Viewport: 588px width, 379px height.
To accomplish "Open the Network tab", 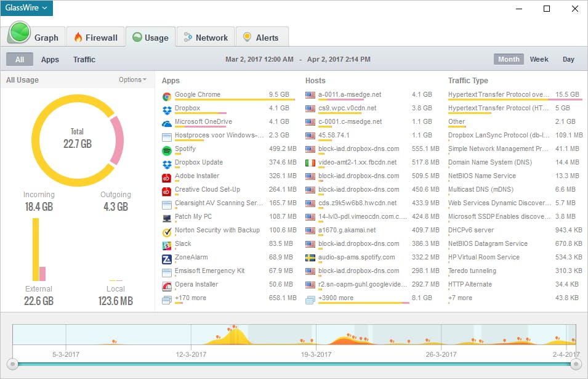I will click(x=206, y=38).
